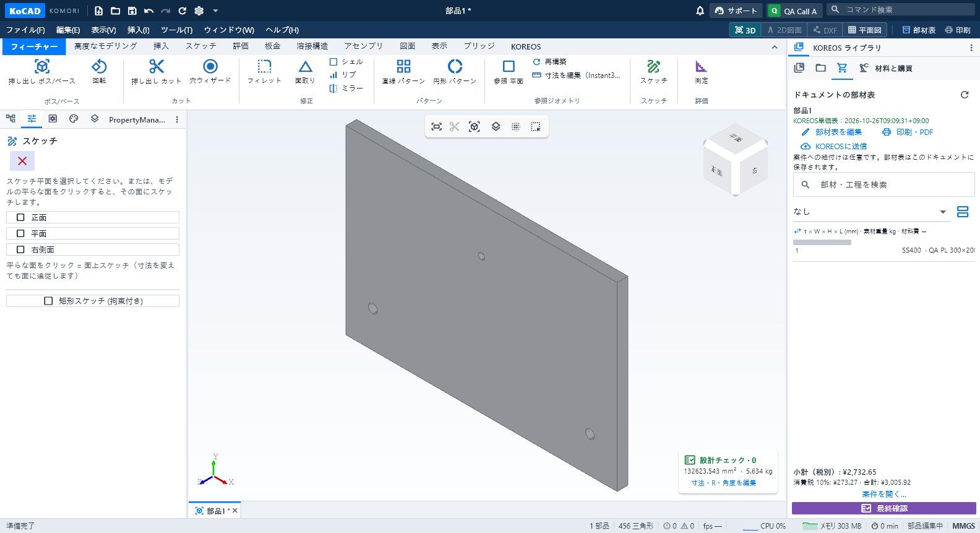This screenshot has width=980, height=533.
Task: Click the Mirror (ミラー) tool
Action: click(x=346, y=89)
